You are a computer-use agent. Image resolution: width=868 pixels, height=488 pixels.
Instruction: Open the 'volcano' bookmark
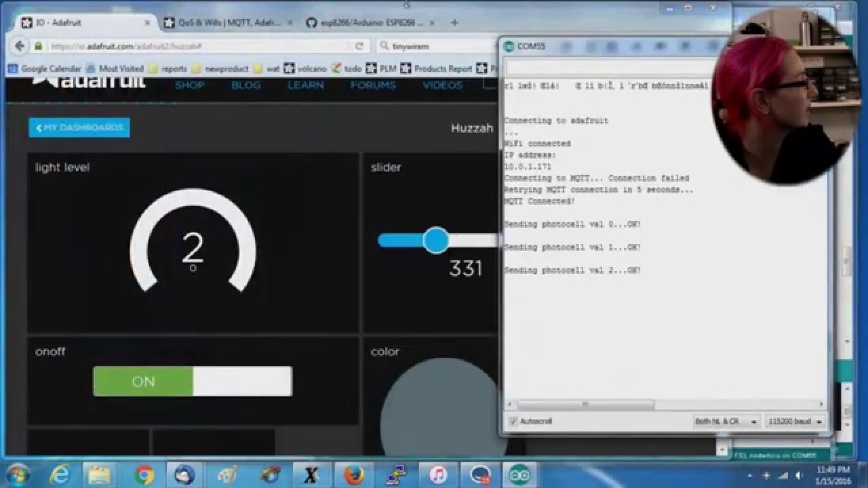tap(305, 68)
